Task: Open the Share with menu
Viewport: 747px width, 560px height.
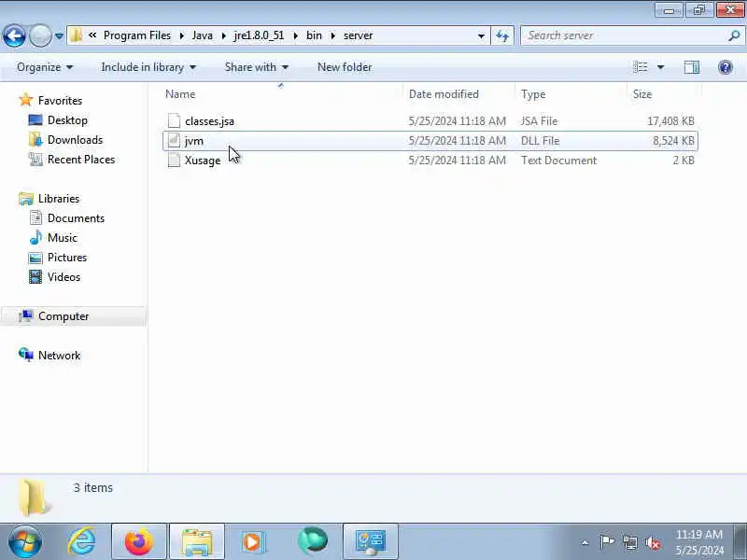Action: [256, 67]
